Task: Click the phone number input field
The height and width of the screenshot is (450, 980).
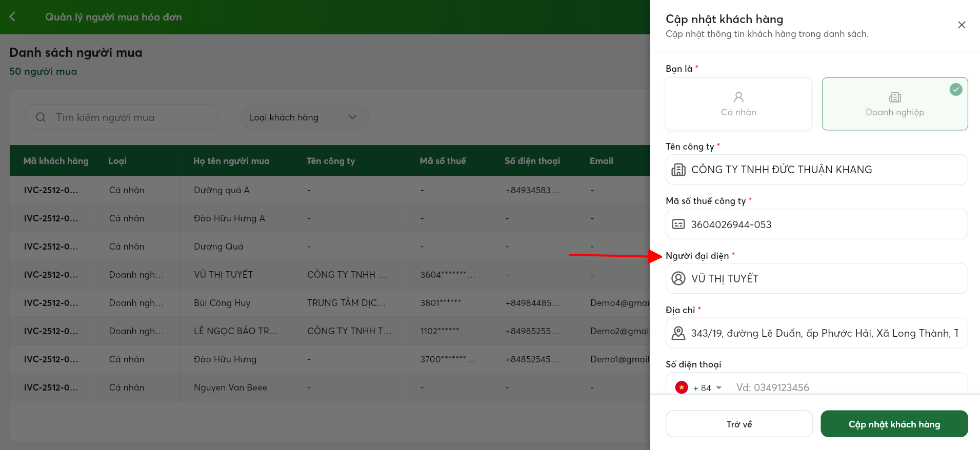Action: click(846, 387)
